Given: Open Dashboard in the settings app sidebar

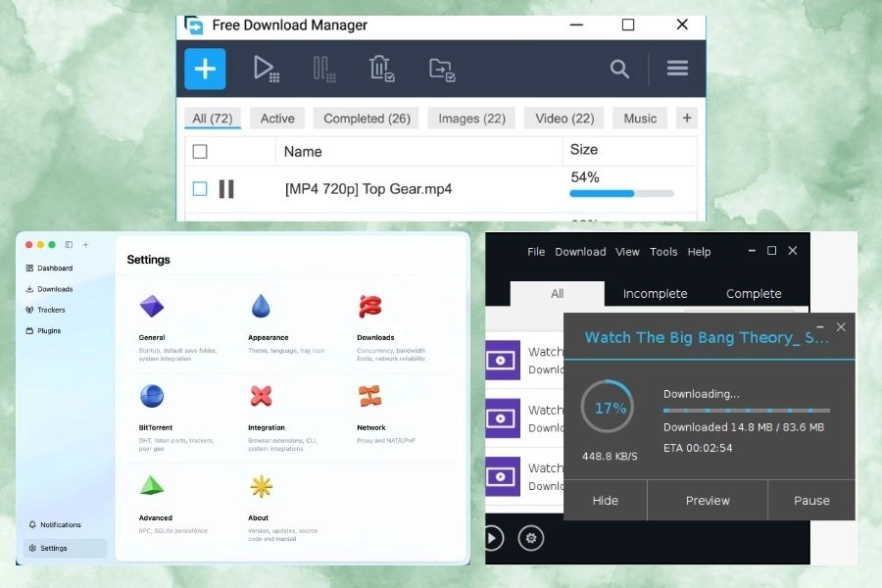Looking at the screenshot, I should tap(49, 268).
